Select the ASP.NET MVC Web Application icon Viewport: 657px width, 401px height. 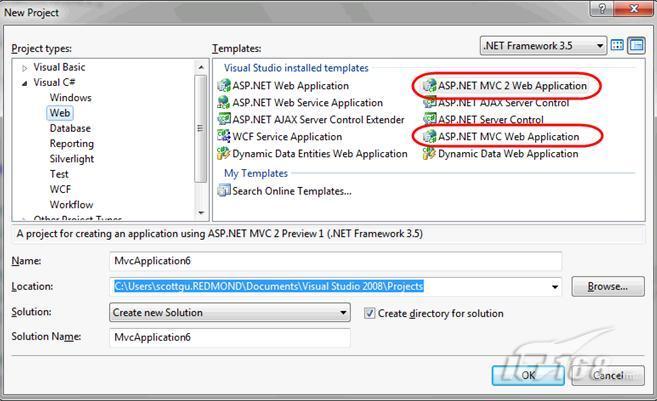[429, 136]
